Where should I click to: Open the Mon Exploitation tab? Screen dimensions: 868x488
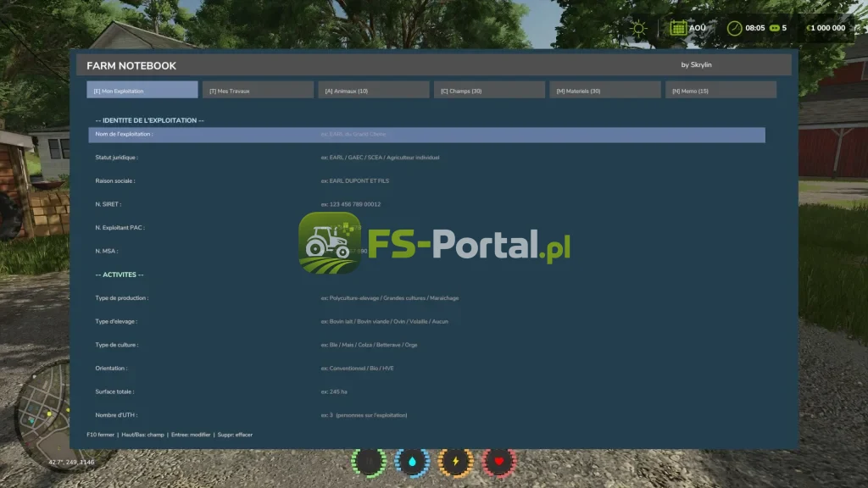coord(142,90)
